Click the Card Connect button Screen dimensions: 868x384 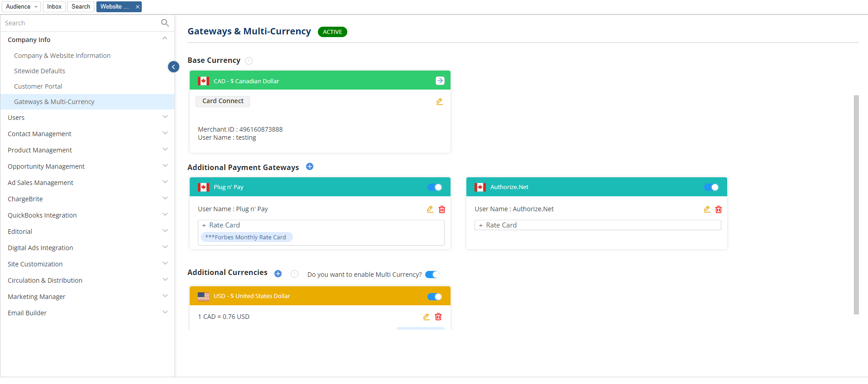pyautogui.click(x=223, y=101)
